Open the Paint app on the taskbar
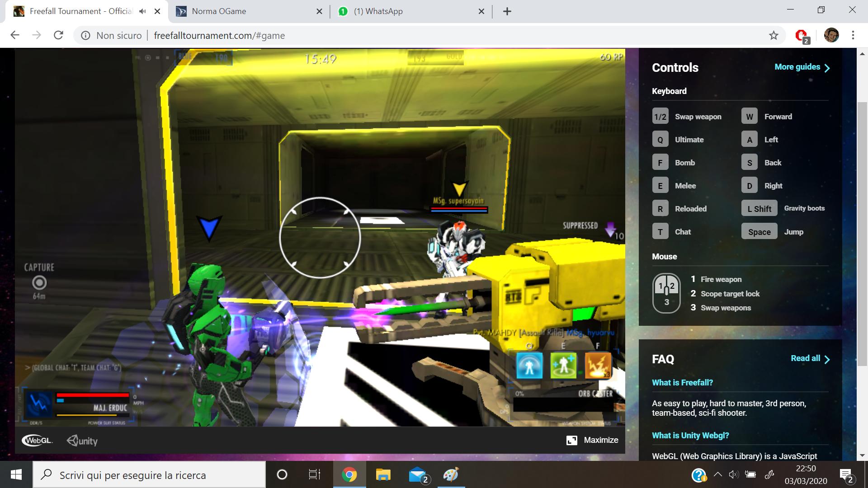 click(x=451, y=475)
